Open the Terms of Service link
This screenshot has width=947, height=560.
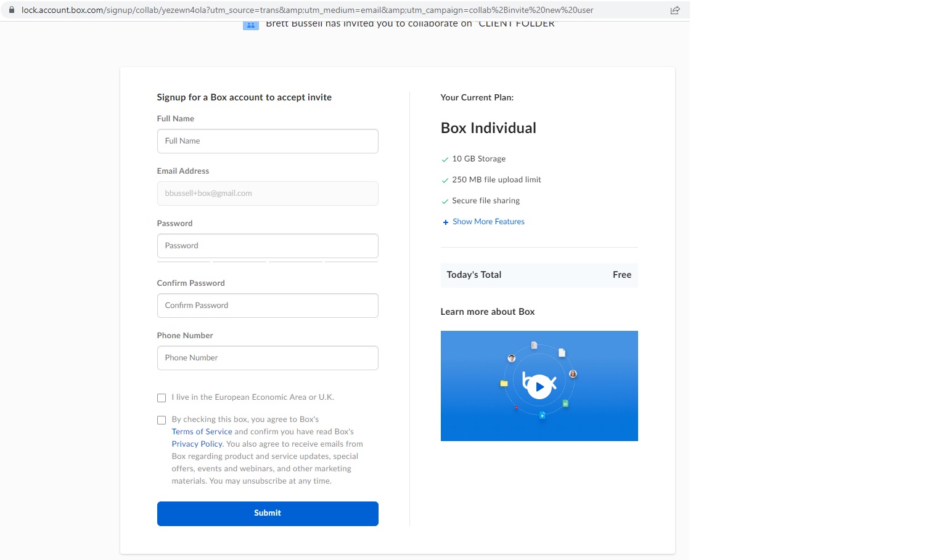(x=202, y=431)
